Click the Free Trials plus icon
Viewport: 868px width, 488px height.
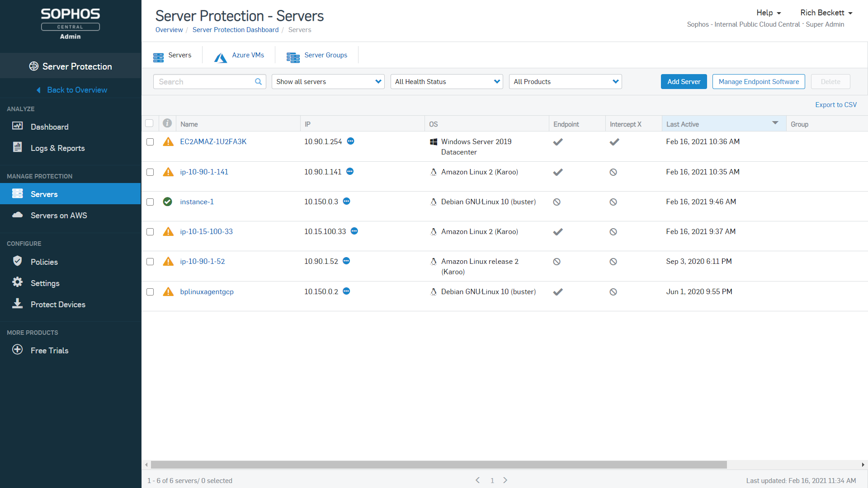pyautogui.click(x=18, y=350)
